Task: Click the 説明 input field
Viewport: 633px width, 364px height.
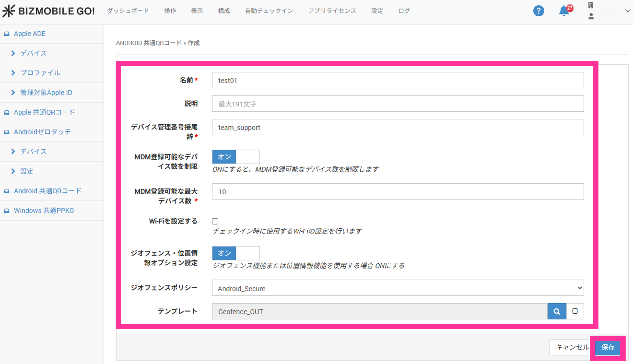Action: 398,104
